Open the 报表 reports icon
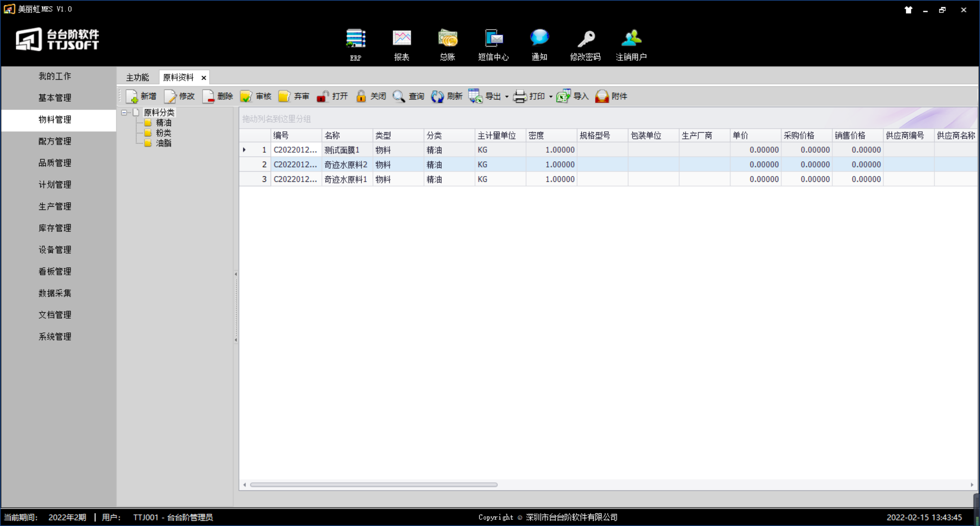This screenshot has height=526, width=980. (x=402, y=40)
